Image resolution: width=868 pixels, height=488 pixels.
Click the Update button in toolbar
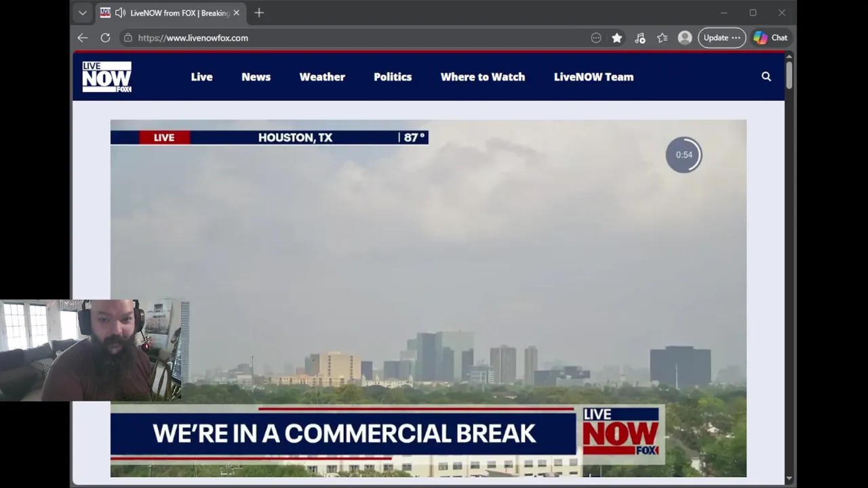[x=722, y=38]
